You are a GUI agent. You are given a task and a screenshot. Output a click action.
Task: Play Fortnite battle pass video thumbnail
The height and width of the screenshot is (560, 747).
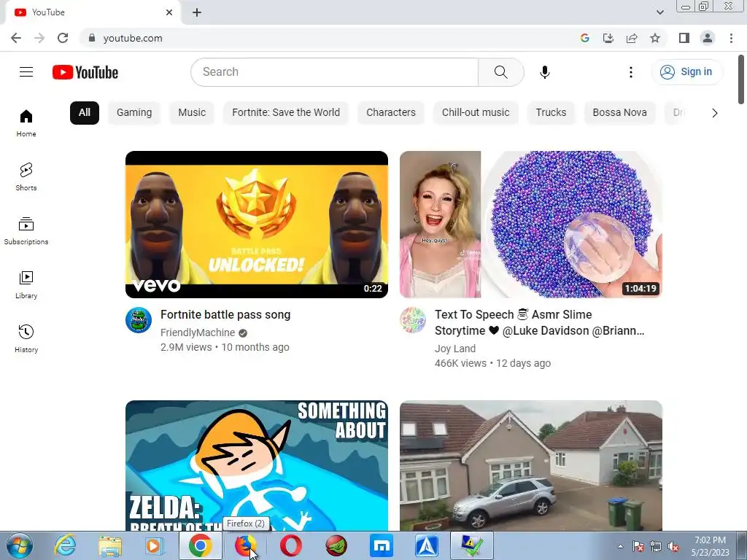257,225
